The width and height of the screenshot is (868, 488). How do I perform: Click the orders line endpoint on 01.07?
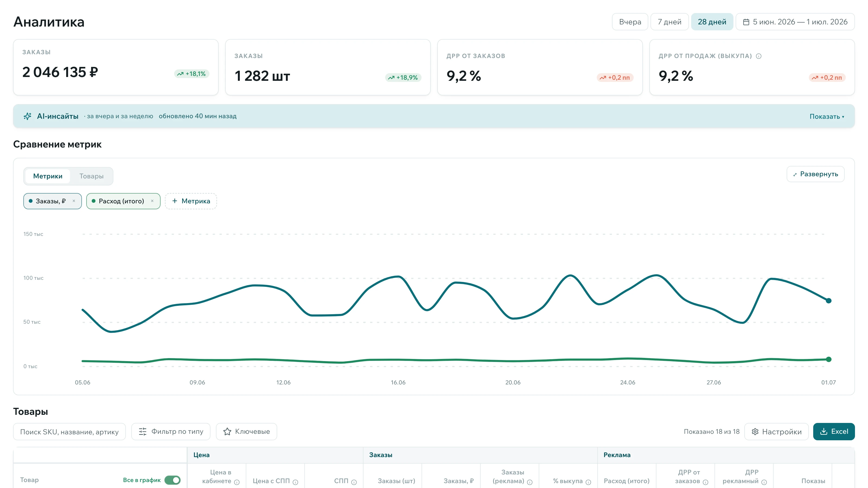coord(829,301)
